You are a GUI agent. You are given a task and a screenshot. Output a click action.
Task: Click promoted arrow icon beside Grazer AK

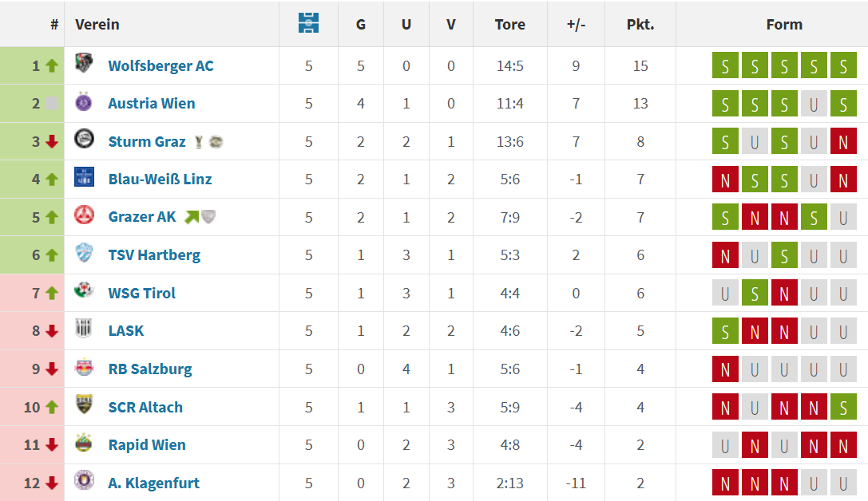pos(192,217)
